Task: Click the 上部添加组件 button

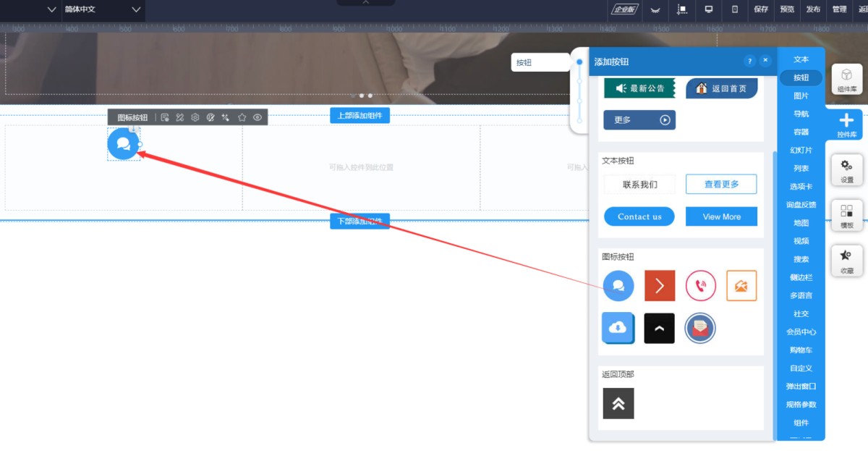Action: (x=359, y=116)
